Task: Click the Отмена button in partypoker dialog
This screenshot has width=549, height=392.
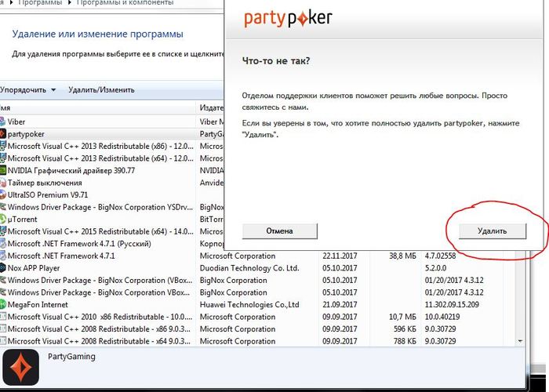Action: 279,231
